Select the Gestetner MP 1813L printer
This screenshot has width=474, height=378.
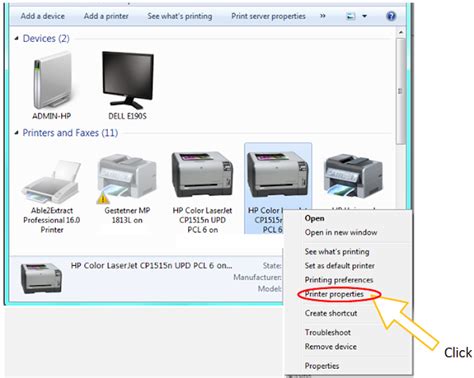click(x=127, y=177)
